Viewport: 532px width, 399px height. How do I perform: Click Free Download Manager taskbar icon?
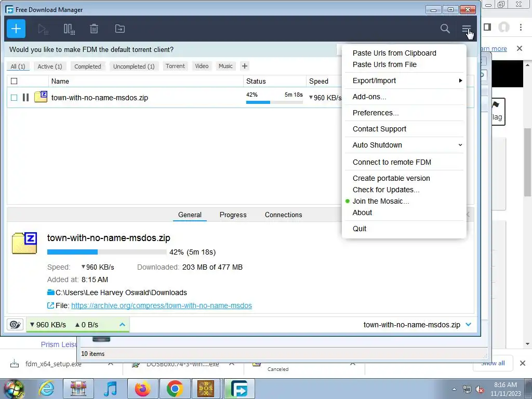coord(240,389)
